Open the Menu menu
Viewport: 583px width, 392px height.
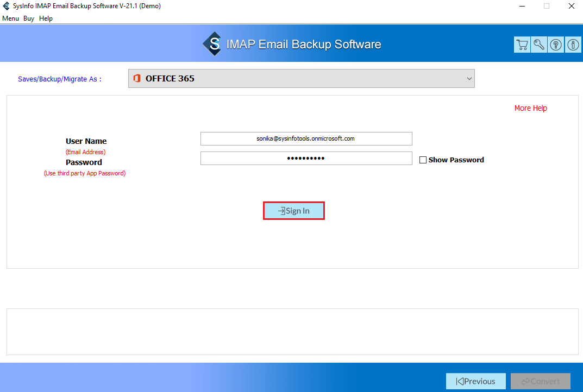[x=10, y=18]
